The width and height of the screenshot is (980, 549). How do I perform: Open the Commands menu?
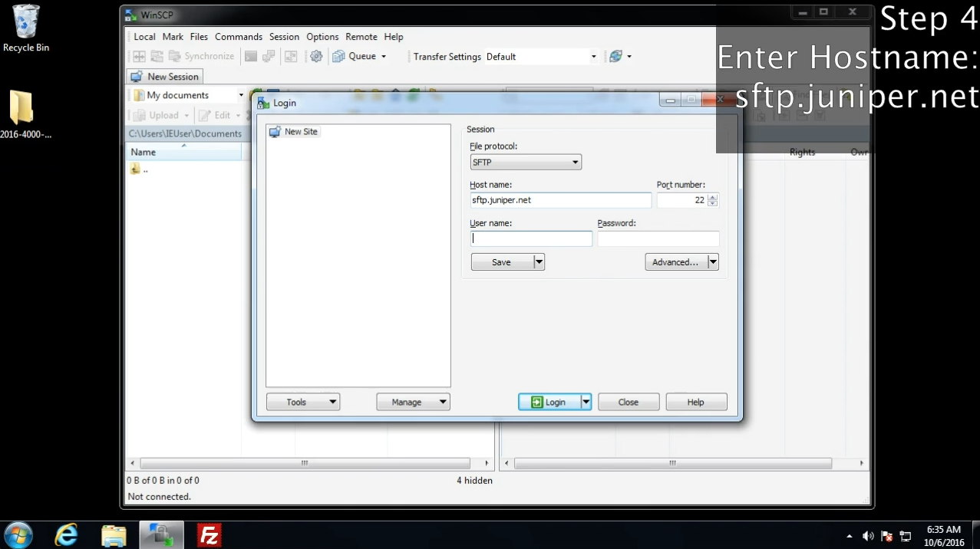coord(239,36)
